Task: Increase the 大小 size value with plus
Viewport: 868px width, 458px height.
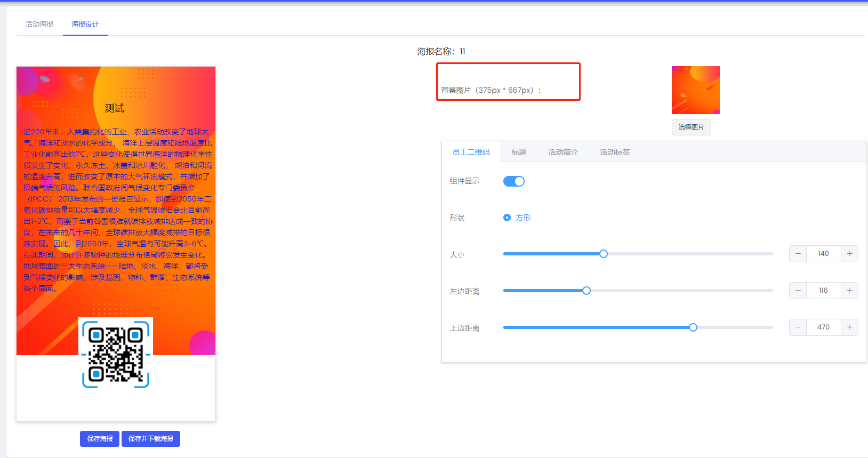Action: tap(849, 254)
